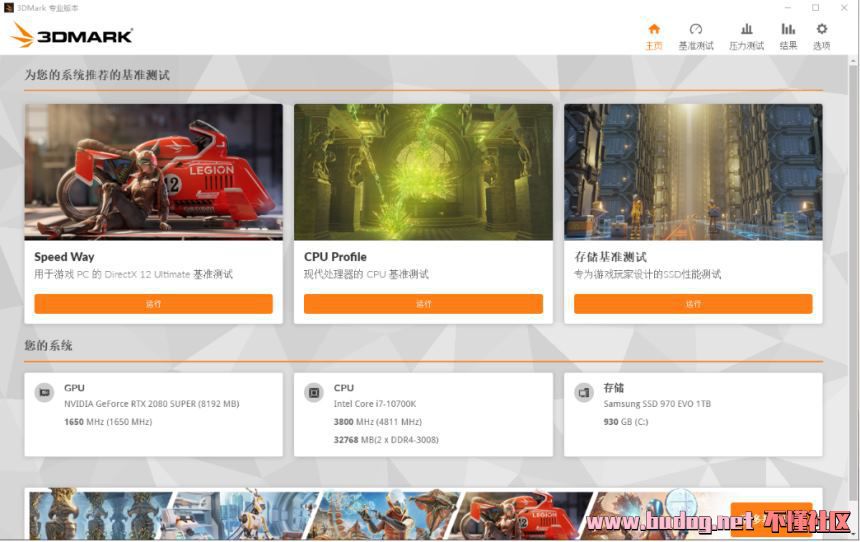Select the 存储基准测试 title text
The image size is (860, 542).
[x=610, y=257]
